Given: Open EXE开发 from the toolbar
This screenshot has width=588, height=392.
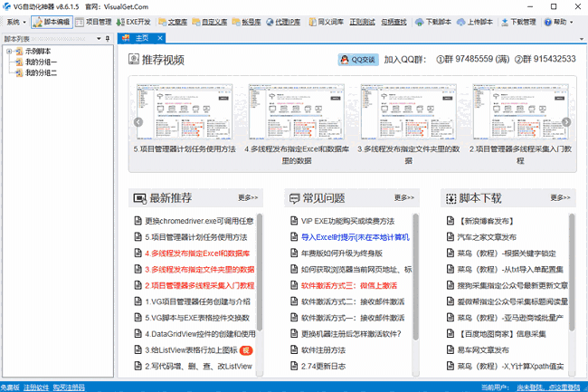Looking at the screenshot, I should [135, 20].
